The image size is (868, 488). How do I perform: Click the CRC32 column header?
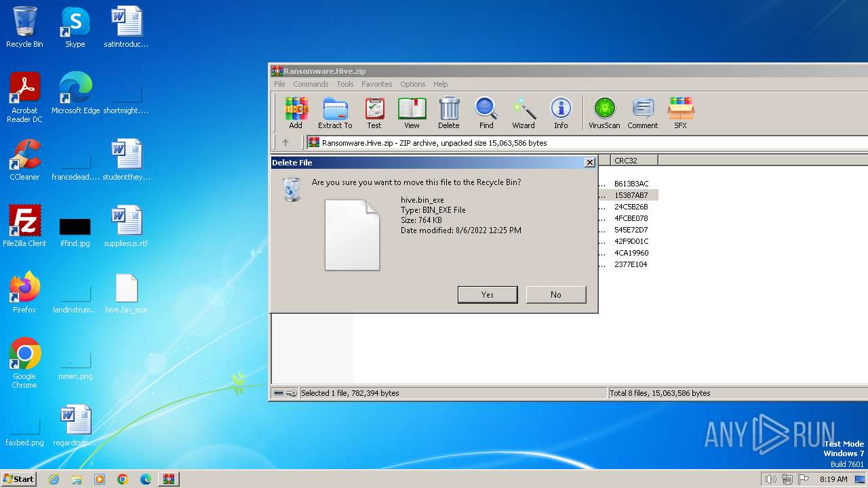[x=634, y=161]
